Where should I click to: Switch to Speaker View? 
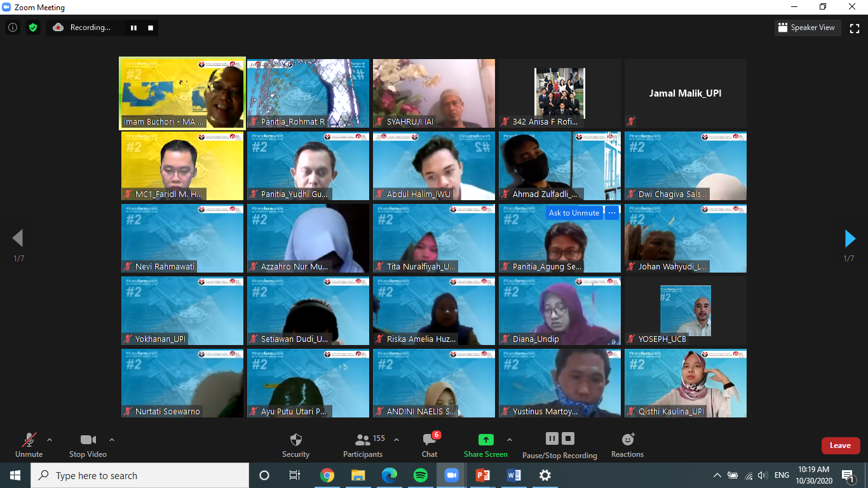pyautogui.click(x=808, y=27)
